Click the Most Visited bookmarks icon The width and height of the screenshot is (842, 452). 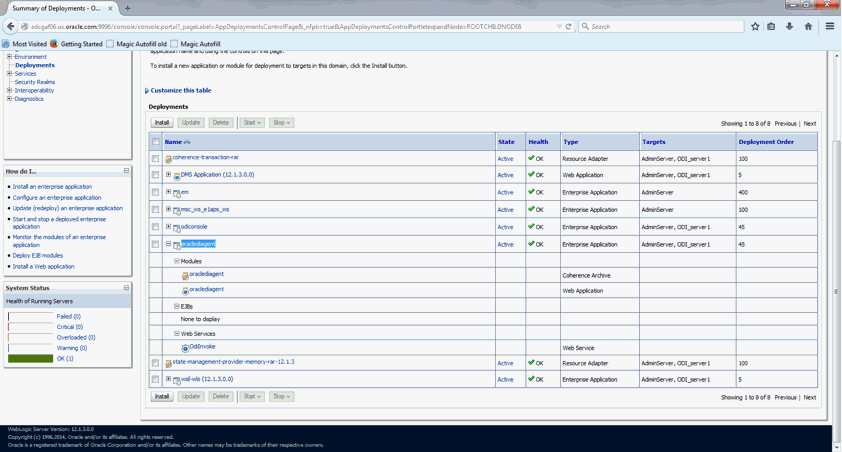pyautogui.click(x=5, y=44)
